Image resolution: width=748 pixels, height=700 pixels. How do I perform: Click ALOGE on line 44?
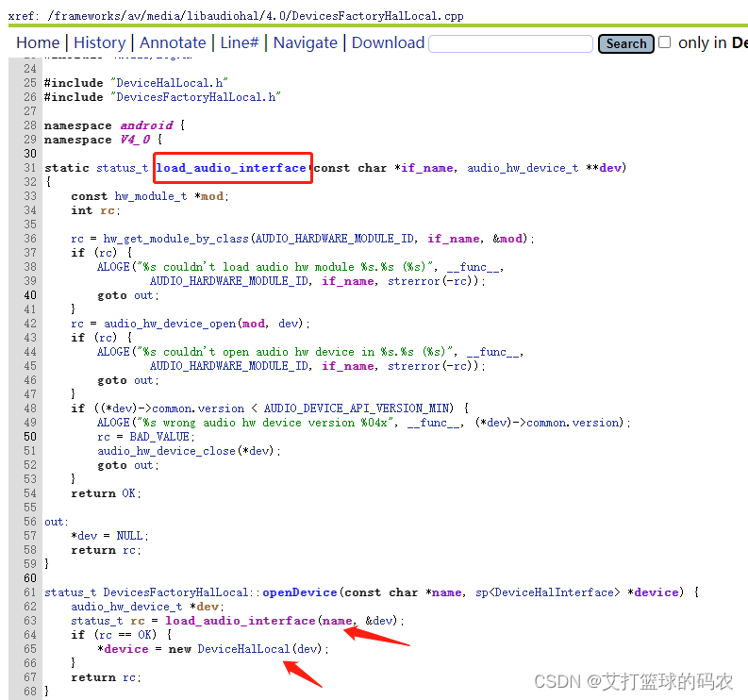pos(113,352)
